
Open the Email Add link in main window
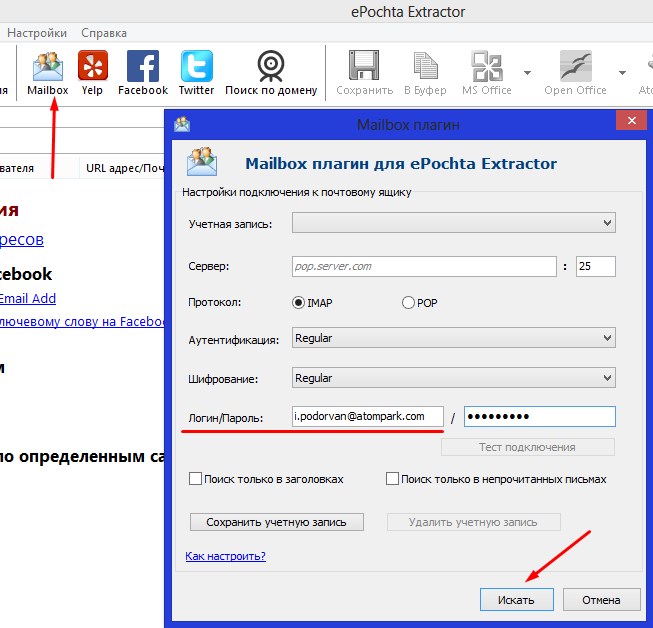(x=27, y=298)
